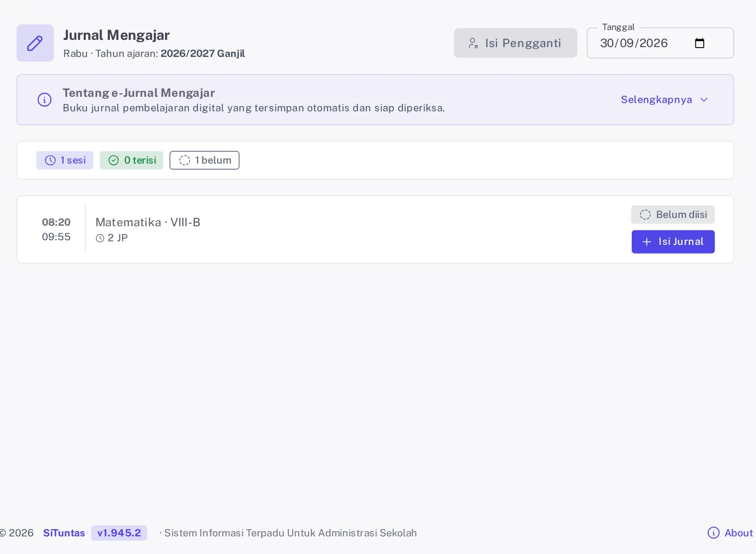
Task: Click the Isi Jurnal button
Action: 673,242
